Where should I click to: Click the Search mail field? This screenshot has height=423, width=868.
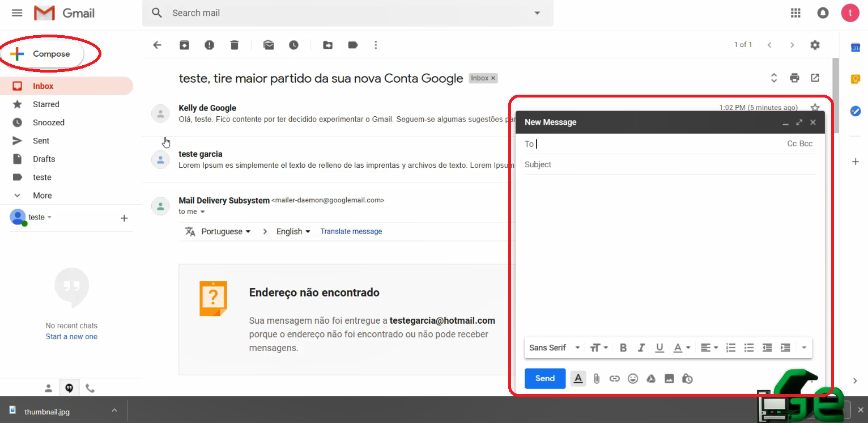click(348, 12)
